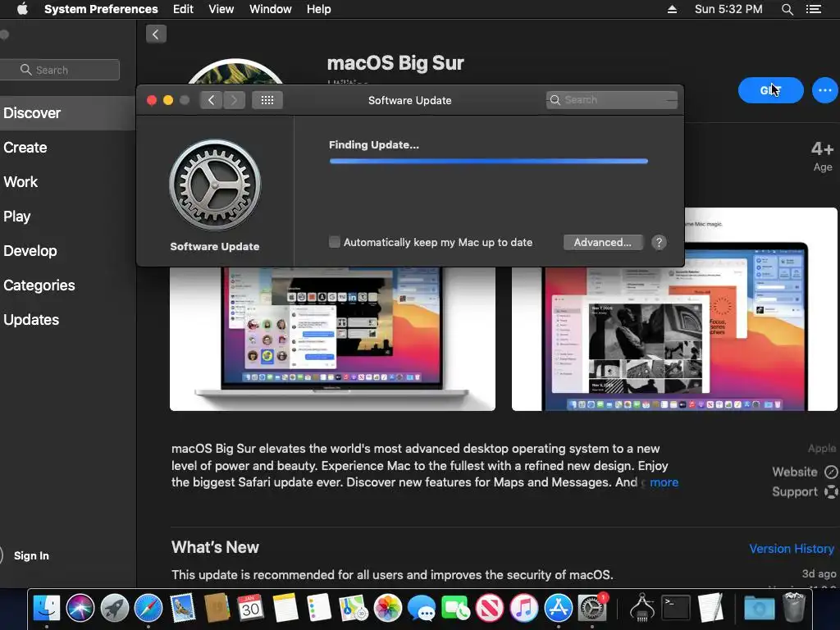Open TextEdit paper icon in Dock

[x=710, y=608]
